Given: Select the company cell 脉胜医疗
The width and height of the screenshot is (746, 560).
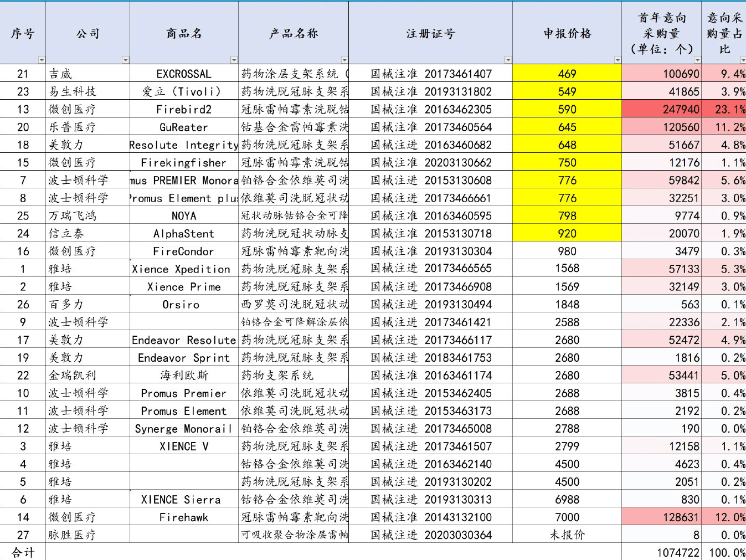Looking at the screenshot, I should pos(88,535).
